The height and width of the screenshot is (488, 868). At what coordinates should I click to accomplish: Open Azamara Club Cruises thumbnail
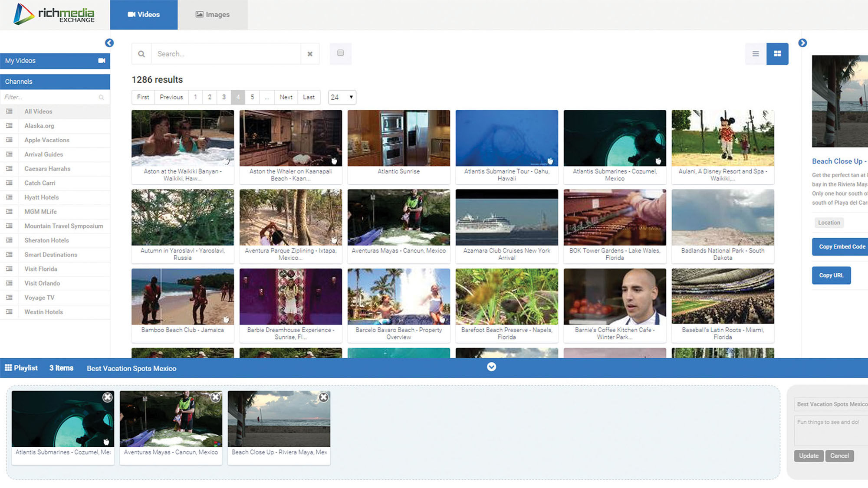[x=506, y=217]
